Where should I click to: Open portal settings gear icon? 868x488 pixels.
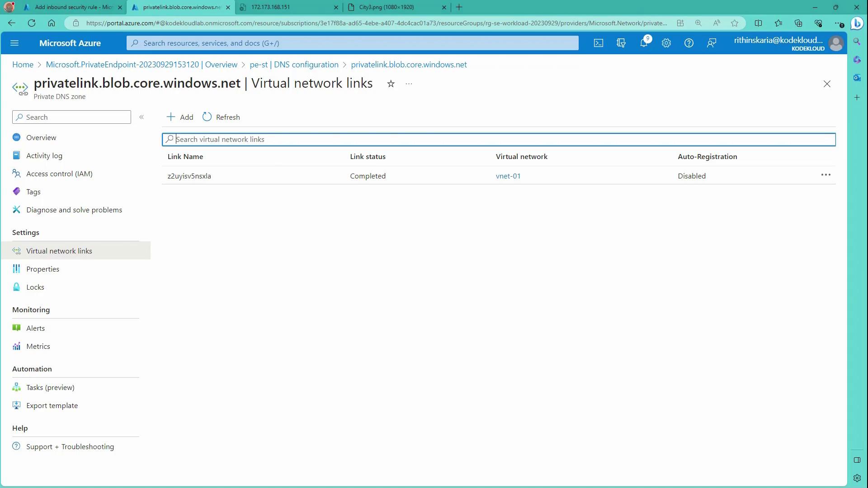coord(666,43)
